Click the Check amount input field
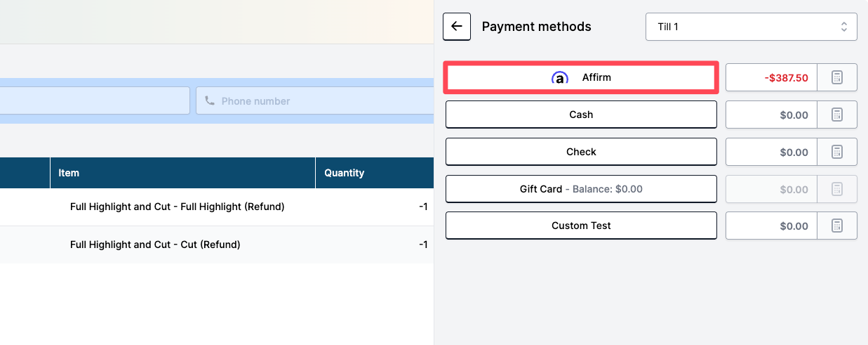Screen dimensions: 868x345 [x=771, y=152]
